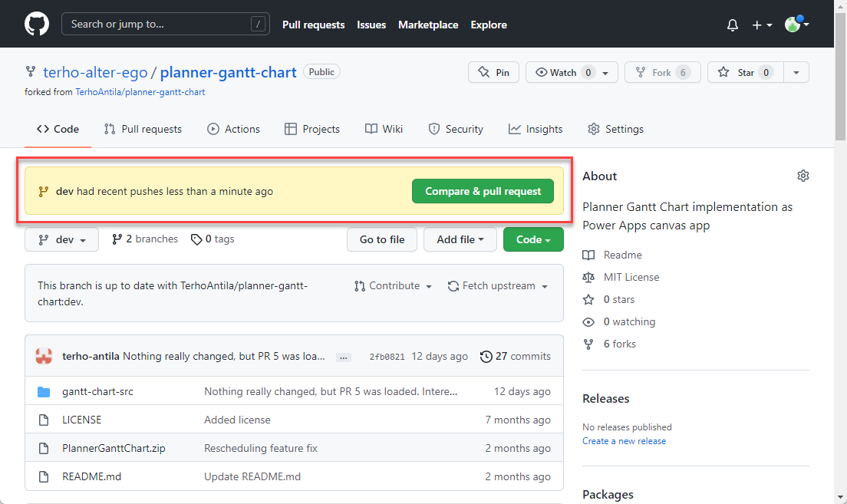Follow the Create a new release link
Viewport: 847px width, 504px height.
624,441
